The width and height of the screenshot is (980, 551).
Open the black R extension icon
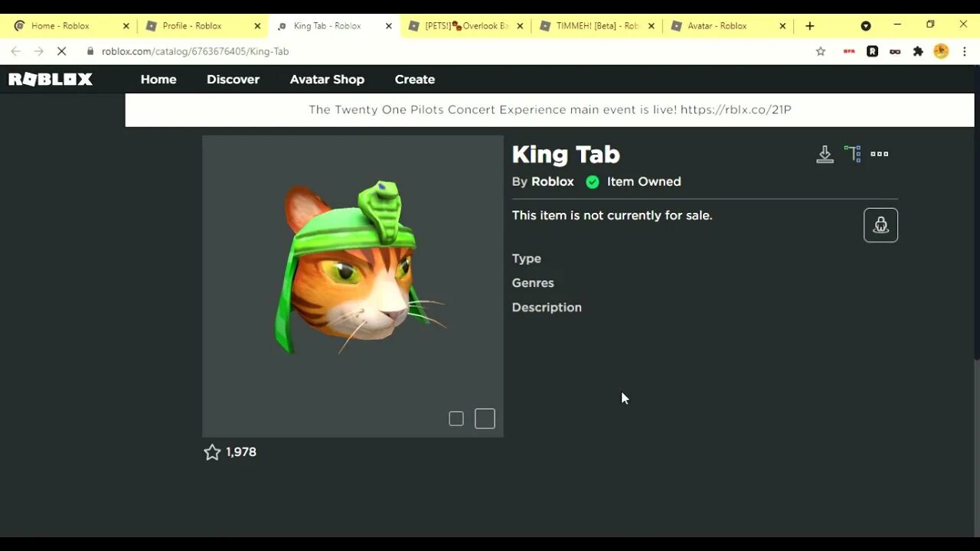click(x=872, y=51)
